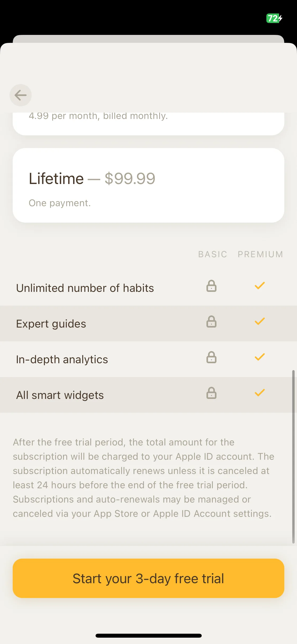Click lock icon for In-depth analytics
The height and width of the screenshot is (644, 297).
tap(211, 357)
